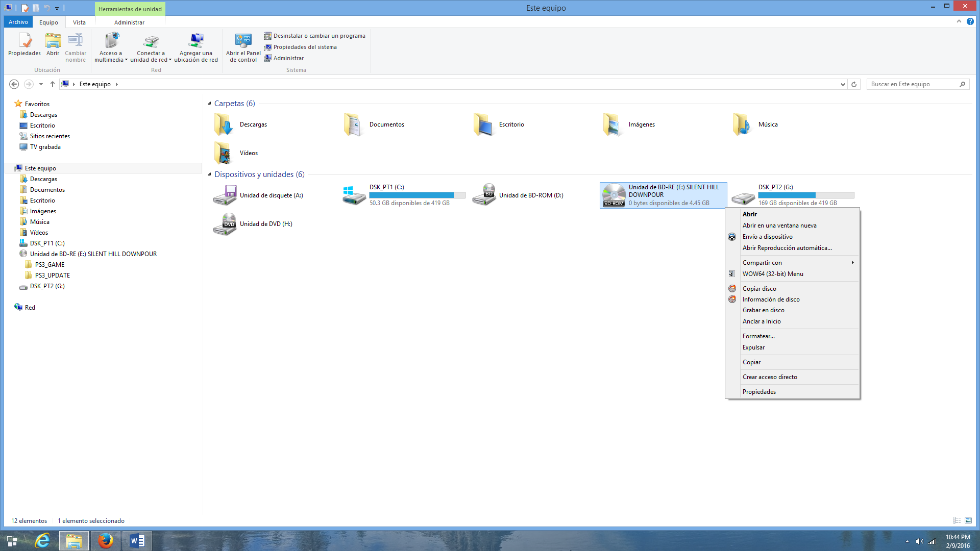Open the Abrir el Panel de control icon
This screenshot has height=551, width=980.
click(243, 41)
